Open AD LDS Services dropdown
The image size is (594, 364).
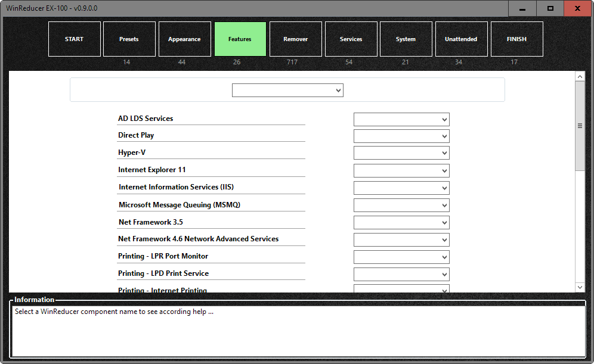[401, 120]
